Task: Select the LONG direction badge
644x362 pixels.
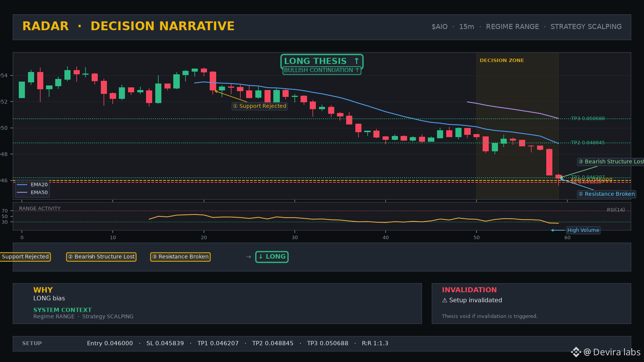Action: point(272,257)
